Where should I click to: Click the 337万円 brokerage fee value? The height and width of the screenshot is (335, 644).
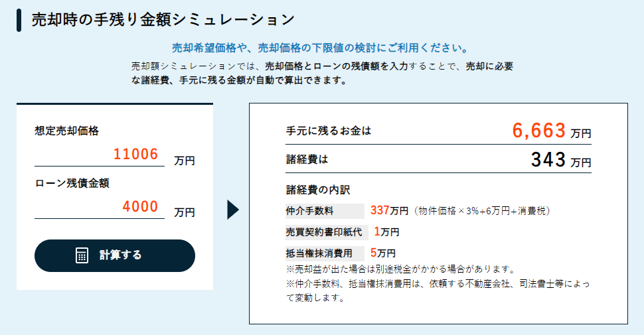(389, 210)
